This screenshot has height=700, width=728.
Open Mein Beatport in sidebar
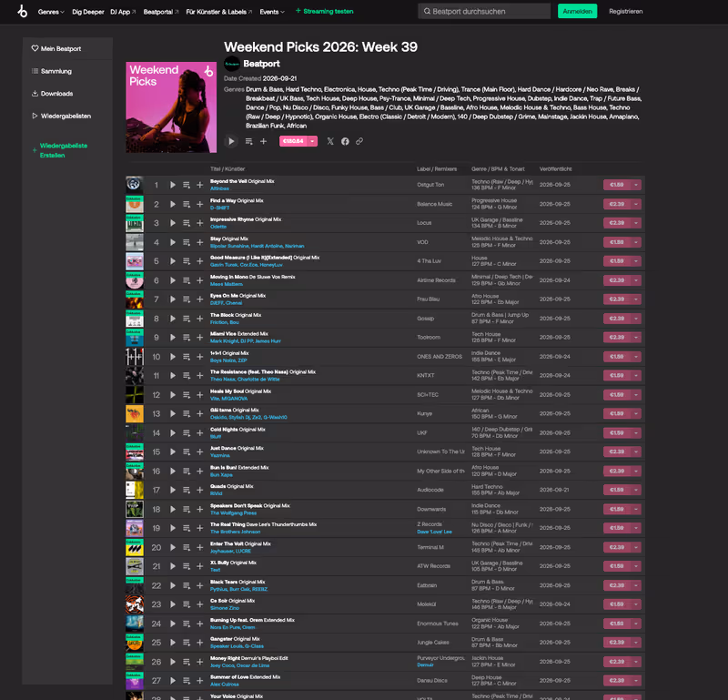pos(56,49)
